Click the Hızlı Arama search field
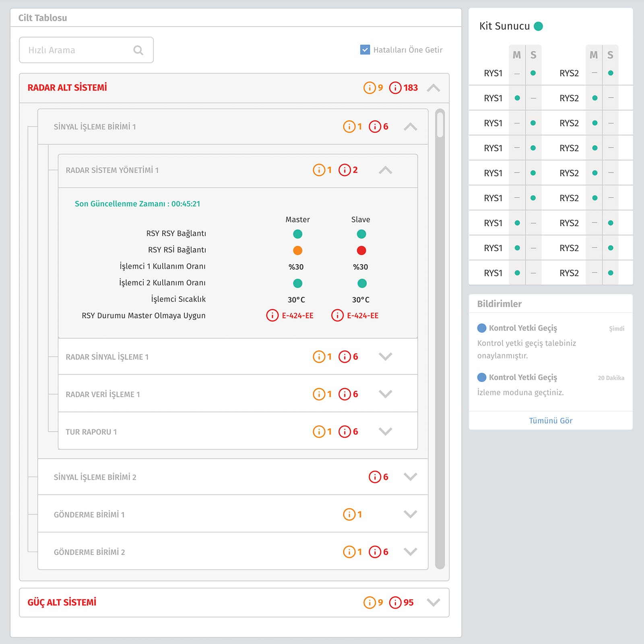644x644 pixels. click(86, 50)
